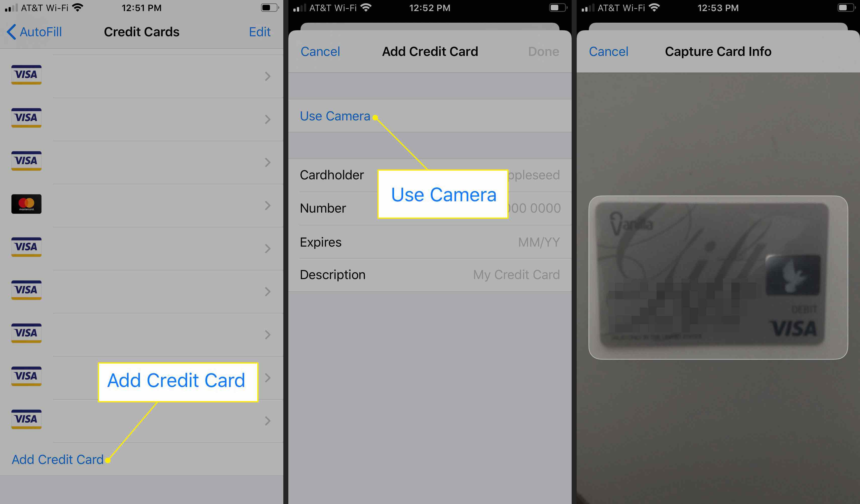Tap the AutoFill back button

pyautogui.click(x=33, y=31)
